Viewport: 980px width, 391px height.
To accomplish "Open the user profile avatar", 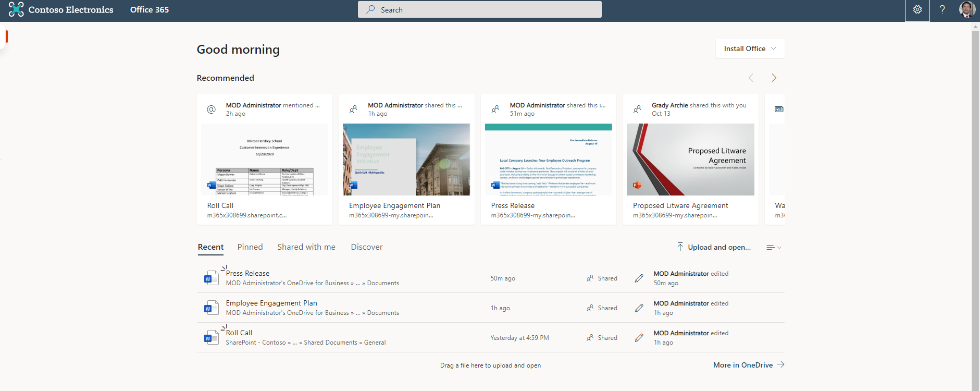I will (967, 9).
